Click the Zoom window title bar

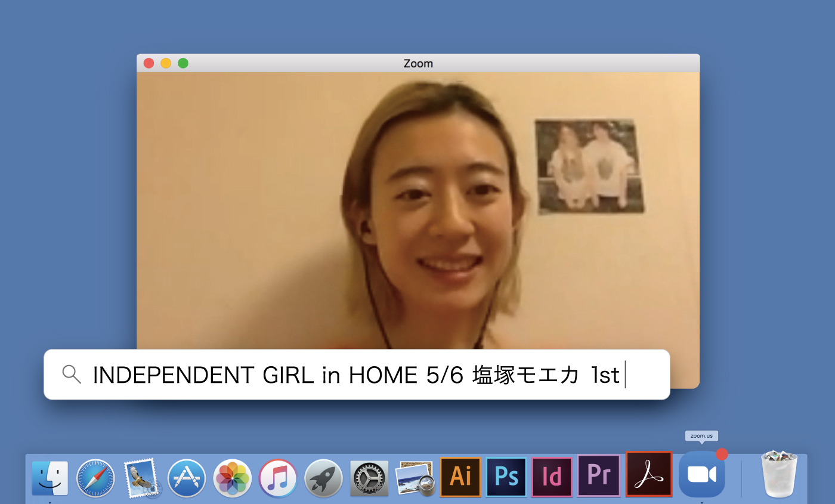(418, 63)
